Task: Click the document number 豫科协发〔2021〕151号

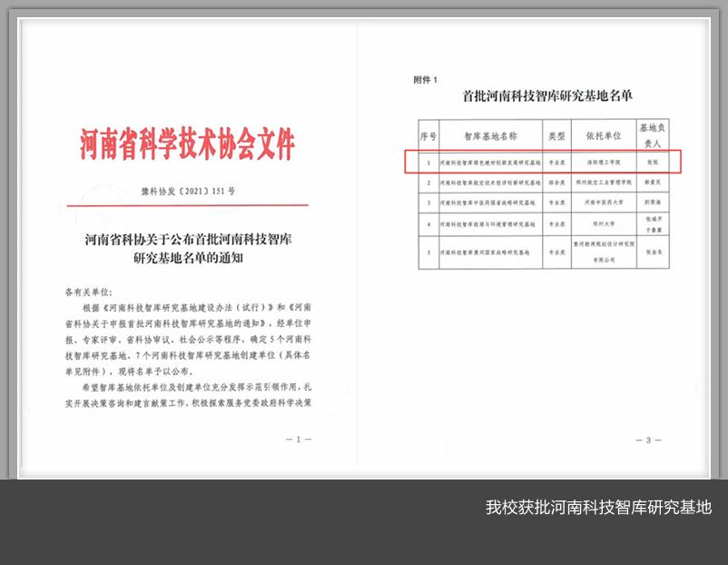Action: (188, 192)
